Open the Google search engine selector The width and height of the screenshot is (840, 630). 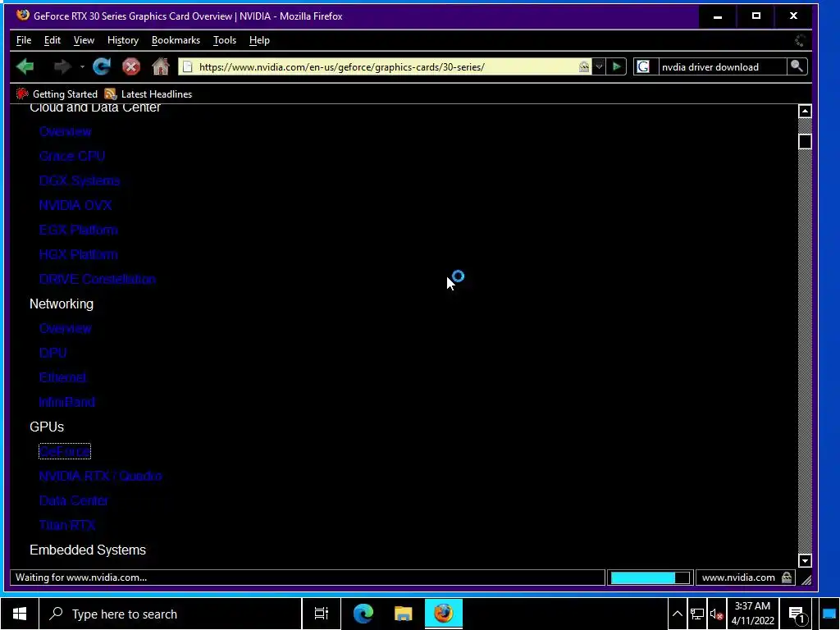pos(643,67)
